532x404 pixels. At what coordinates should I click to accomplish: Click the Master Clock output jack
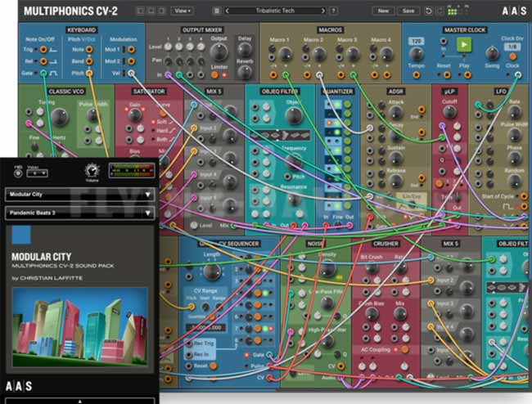click(518, 75)
